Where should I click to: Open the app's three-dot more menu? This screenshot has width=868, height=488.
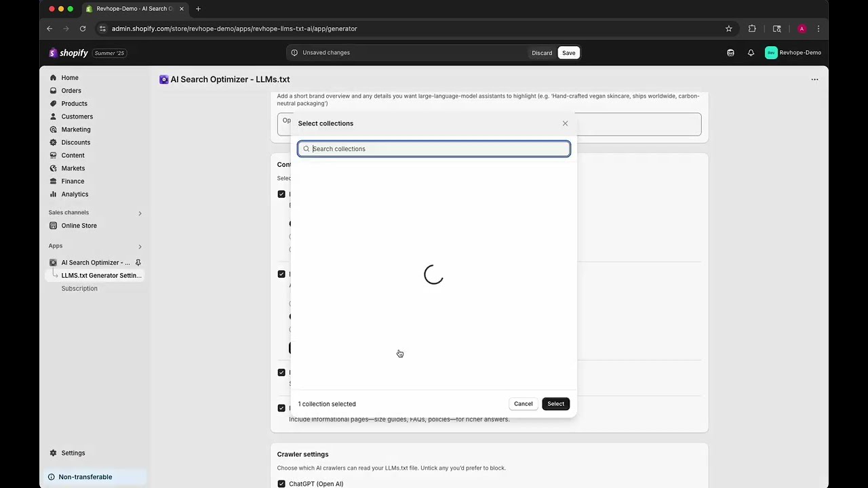point(814,79)
